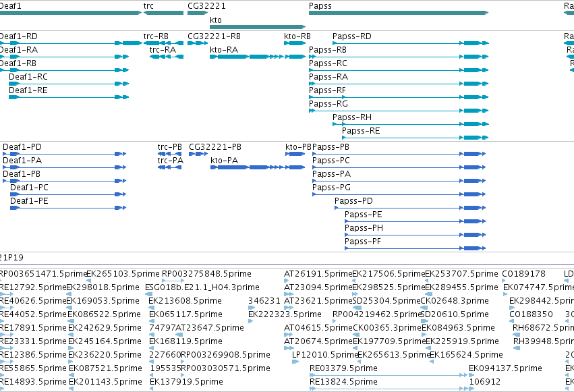
Task: Click protein Papss-PE
Action: [x=415, y=221]
